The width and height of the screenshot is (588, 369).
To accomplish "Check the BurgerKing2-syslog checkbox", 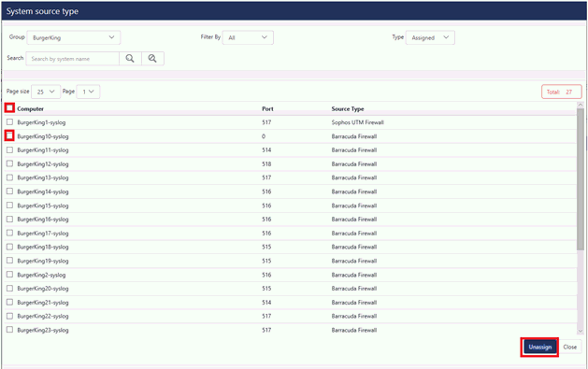I will [x=9, y=275].
